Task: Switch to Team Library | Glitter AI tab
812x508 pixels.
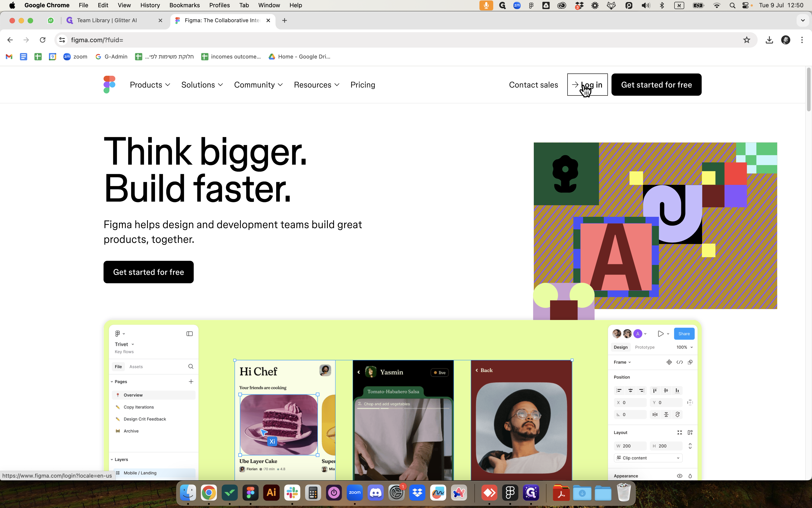Action: (115, 20)
